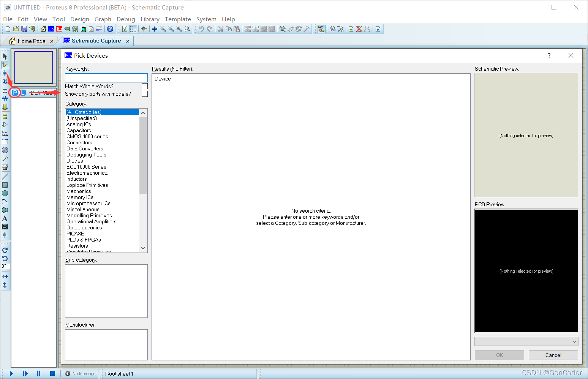Click the overview window thumbnail
This screenshot has height=379, width=588.
34,67
